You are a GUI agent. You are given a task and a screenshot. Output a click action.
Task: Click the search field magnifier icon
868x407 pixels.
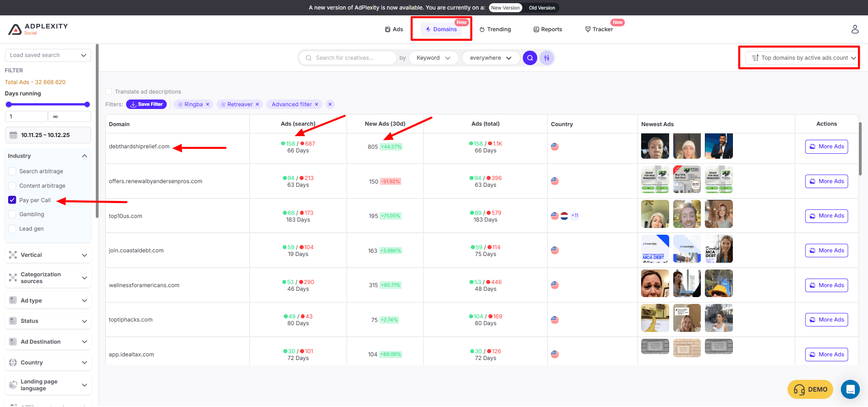(309, 58)
